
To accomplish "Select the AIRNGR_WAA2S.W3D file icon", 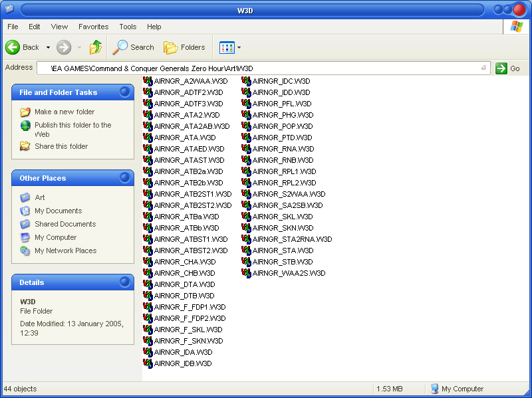I will point(246,273).
